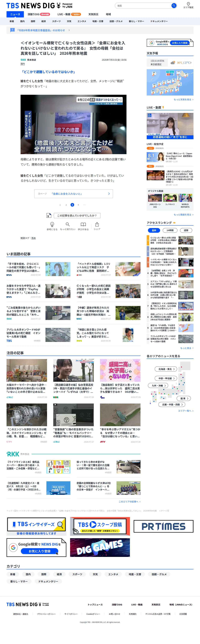Click the Google お気に入り登録 banner in sidebar

click(170, 43)
